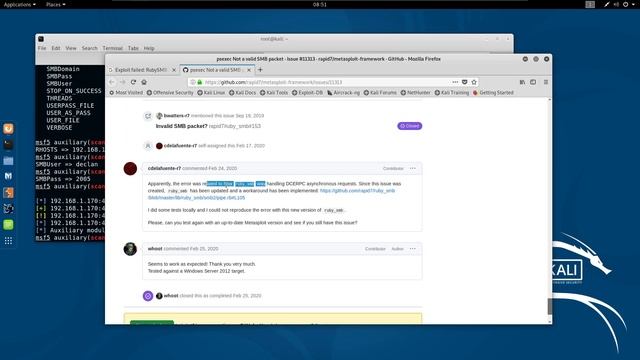Open 'Kali Forums' bookmark
This screenshot has width=640, height=360.
(x=380, y=93)
